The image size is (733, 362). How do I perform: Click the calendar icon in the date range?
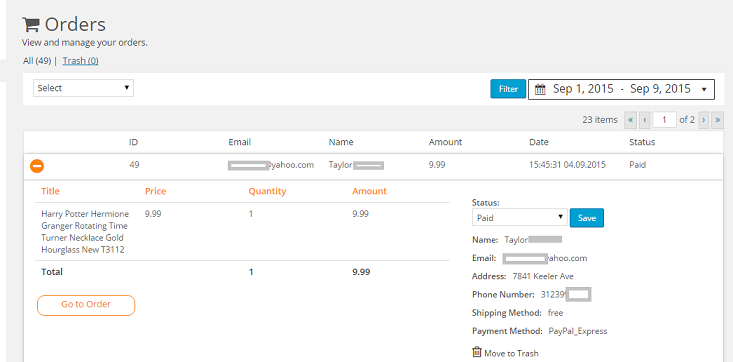540,89
